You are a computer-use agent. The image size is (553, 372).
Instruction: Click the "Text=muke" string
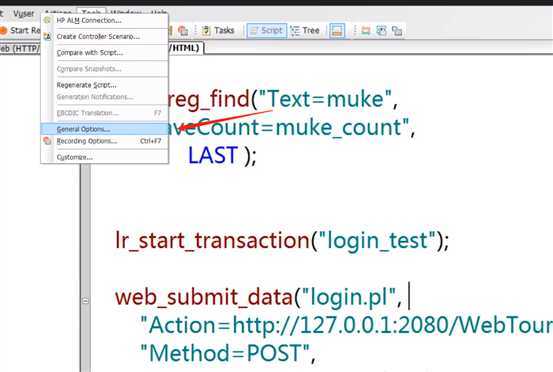325,98
